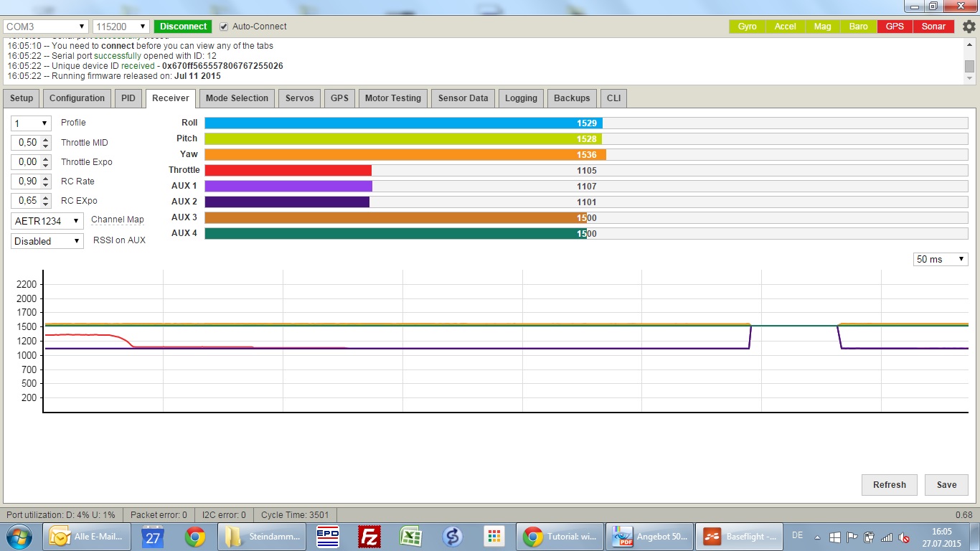Click the Yaw channel bar
The width and height of the screenshot is (980, 551).
(586, 154)
